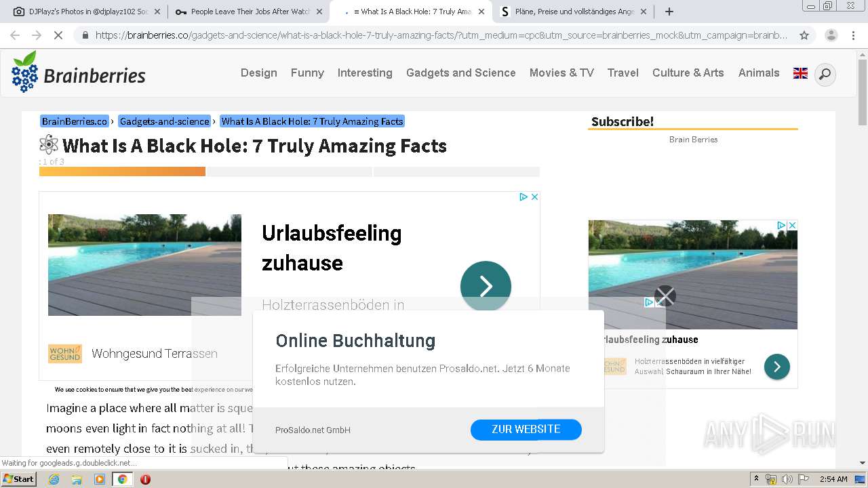Open the Animals menu category
This screenshot has width=868, height=488.
[x=759, y=73]
